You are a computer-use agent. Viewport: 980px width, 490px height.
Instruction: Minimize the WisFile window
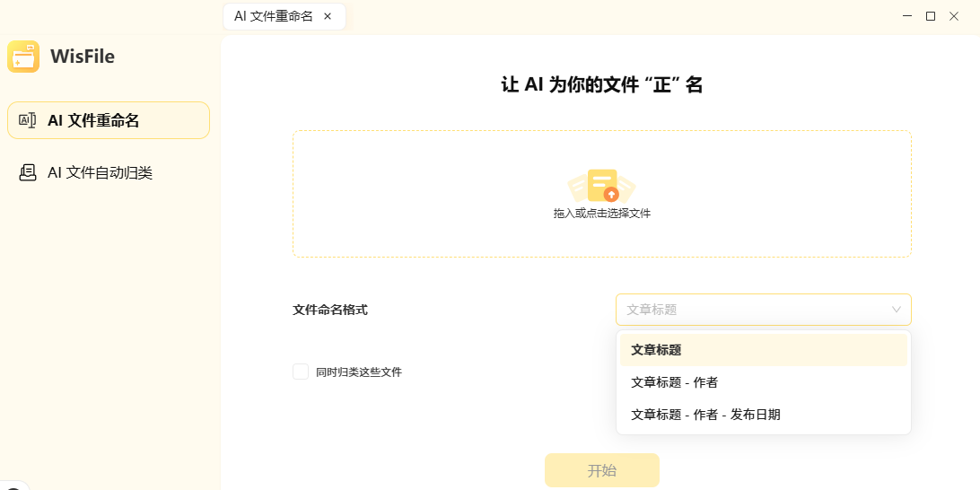click(906, 16)
